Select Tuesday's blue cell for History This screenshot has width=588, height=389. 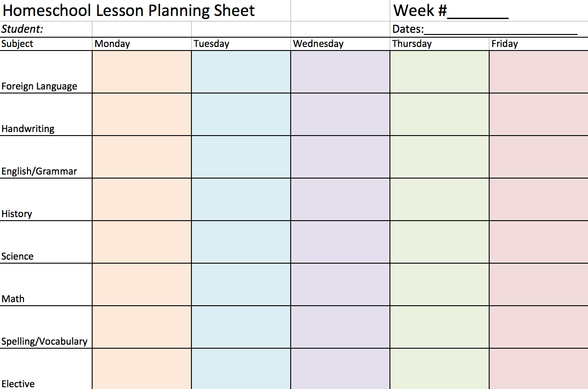(x=241, y=199)
